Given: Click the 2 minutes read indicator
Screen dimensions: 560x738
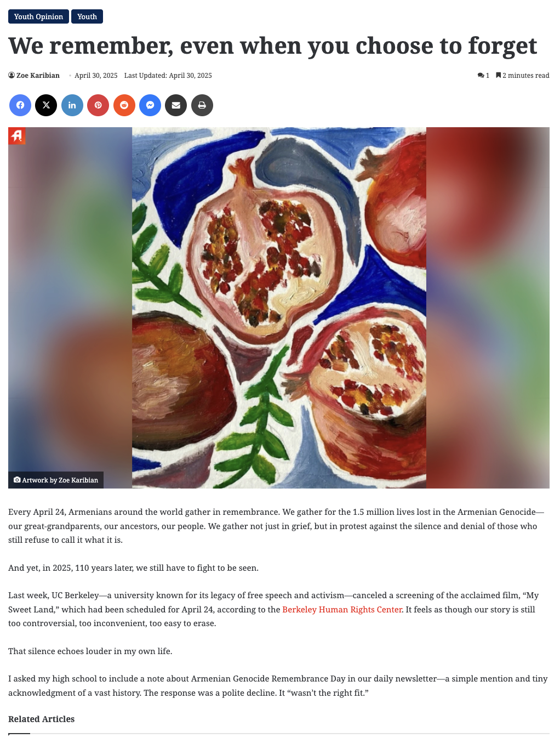Looking at the screenshot, I should 523,76.
